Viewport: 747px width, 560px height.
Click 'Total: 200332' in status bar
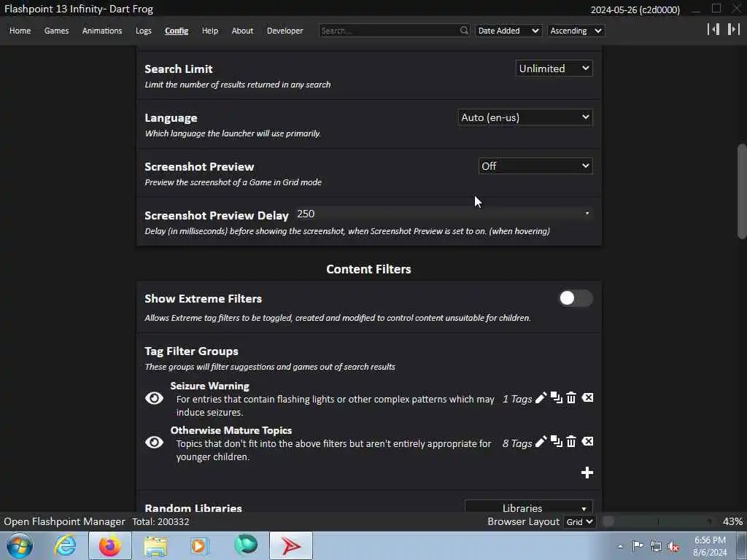coord(160,521)
